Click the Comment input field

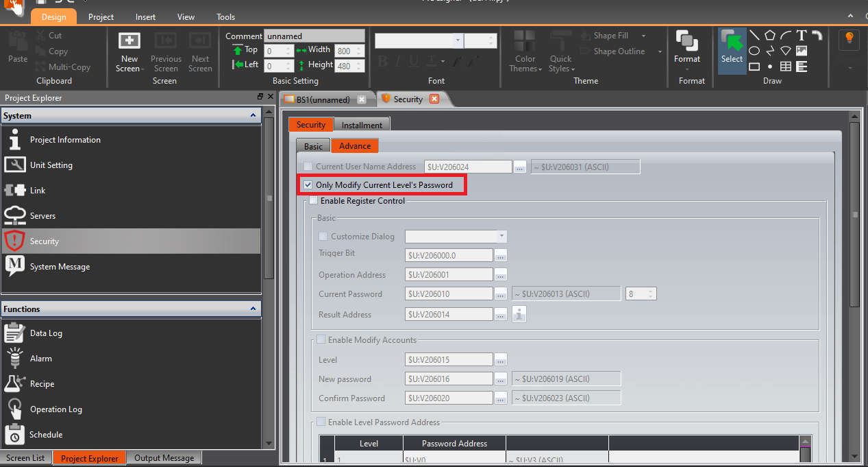tap(314, 36)
